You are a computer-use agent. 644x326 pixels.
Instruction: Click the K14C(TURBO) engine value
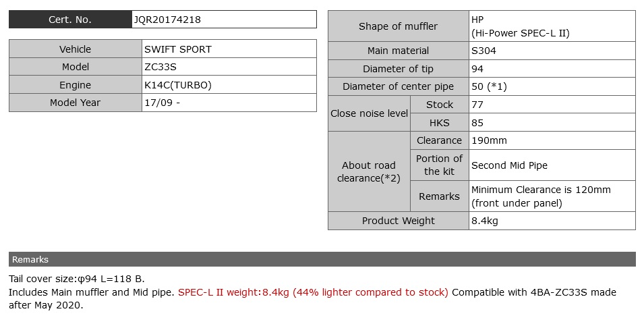tap(229, 84)
